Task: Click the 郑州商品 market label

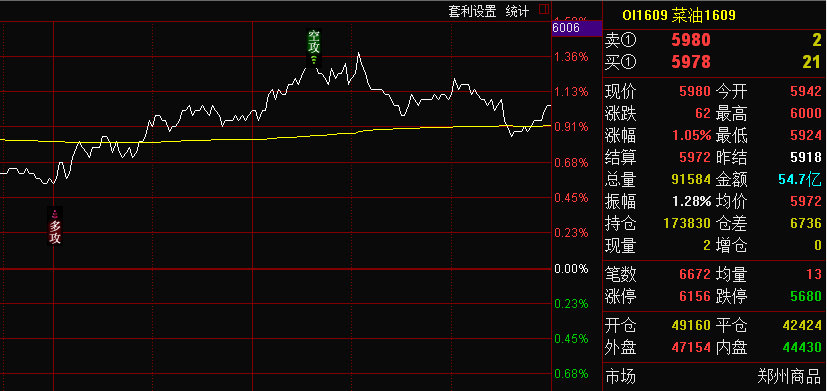Action: coord(789,376)
